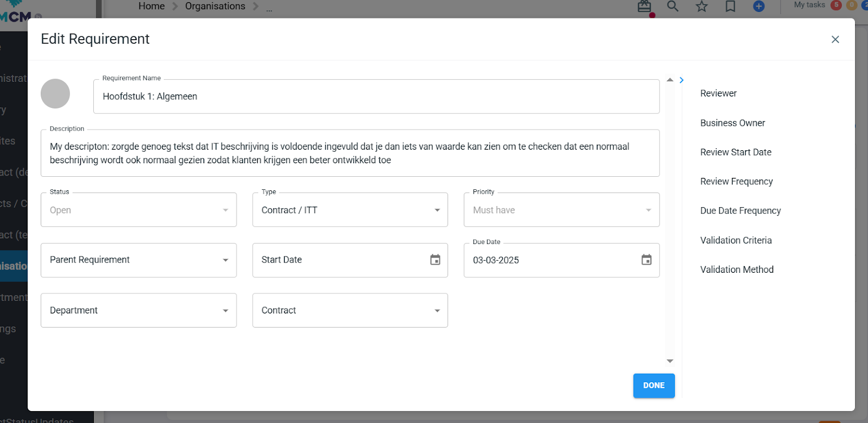Go to Organisations breadcrumb link
Image resolution: width=868 pixels, height=423 pixels.
215,6
